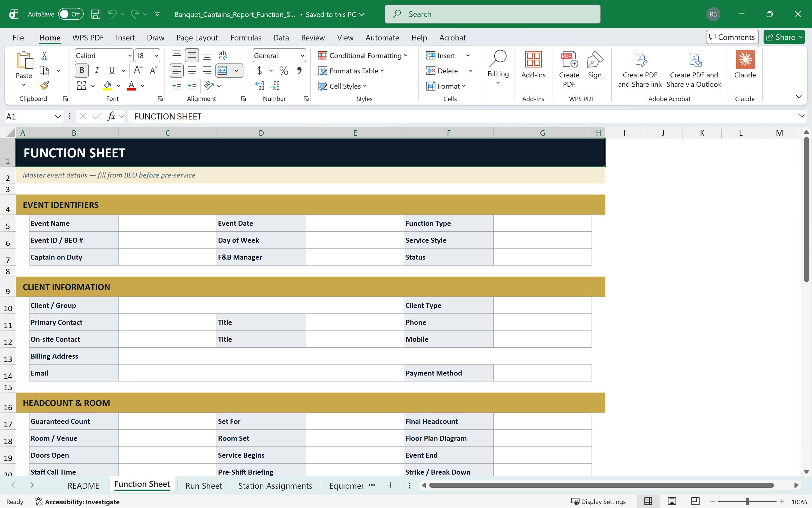Click the Search box in title bar
The image size is (812, 508).
492,14
